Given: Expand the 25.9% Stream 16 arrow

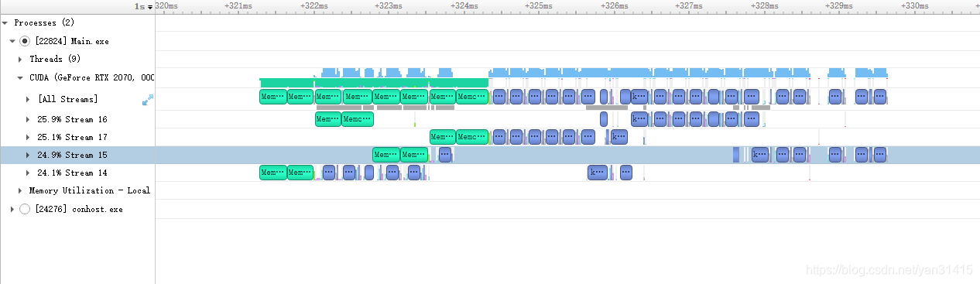Looking at the screenshot, I should 28,119.
